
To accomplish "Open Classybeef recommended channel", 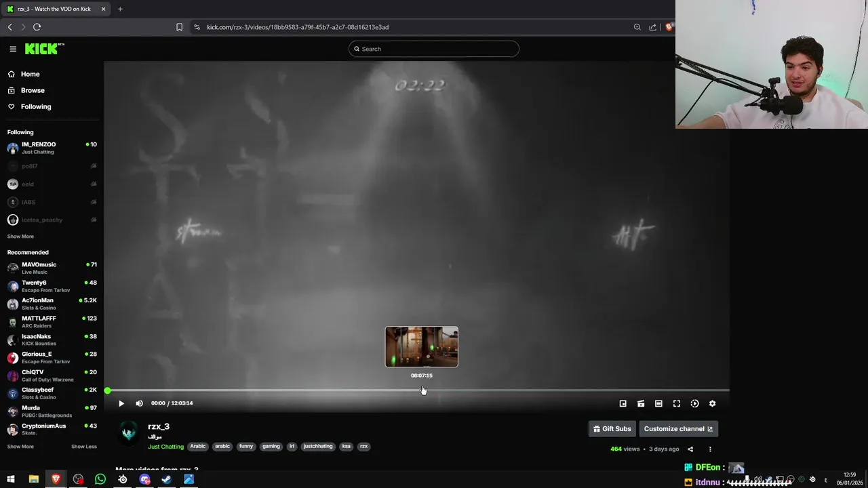I will tap(52, 393).
